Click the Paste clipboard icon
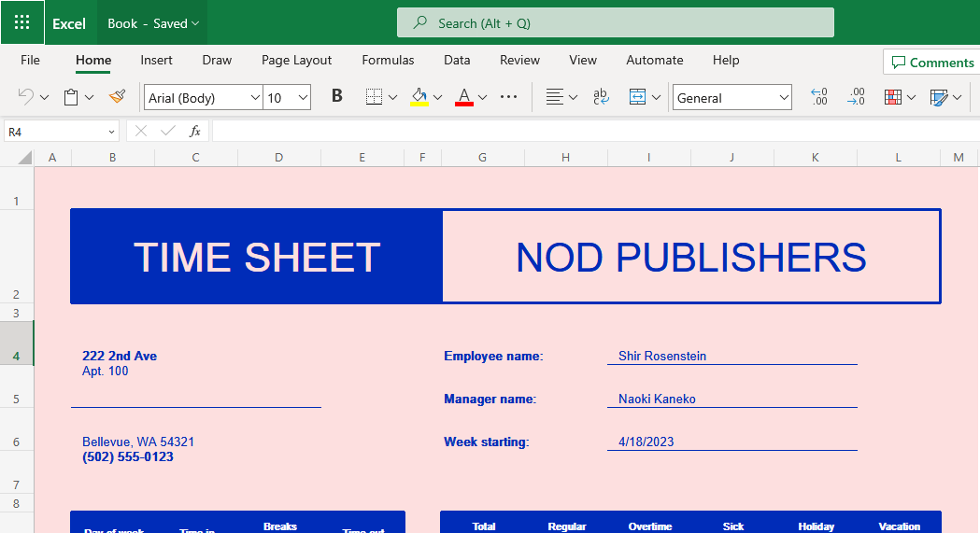Image resolution: width=980 pixels, height=533 pixels. tap(71, 97)
